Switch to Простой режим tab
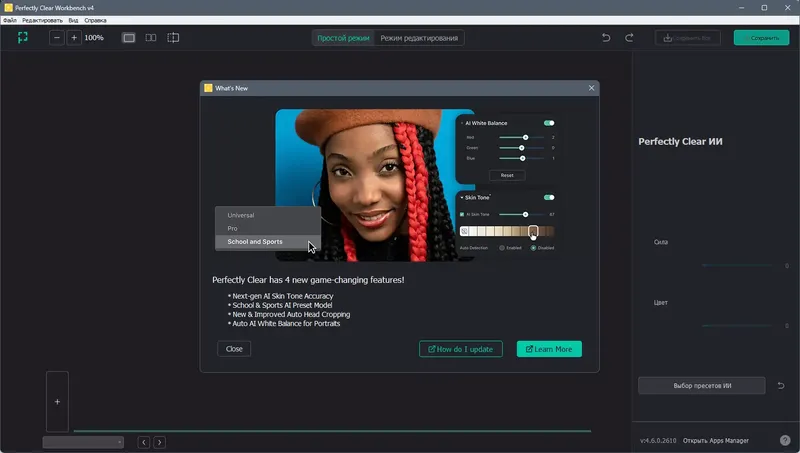This screenshot has width=800, height=453. pyautogui.click(x=343, y=38)
